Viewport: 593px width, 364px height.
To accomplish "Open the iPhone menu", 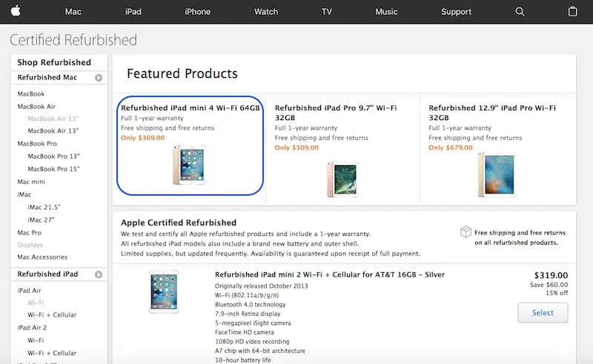I will (197, 12).
